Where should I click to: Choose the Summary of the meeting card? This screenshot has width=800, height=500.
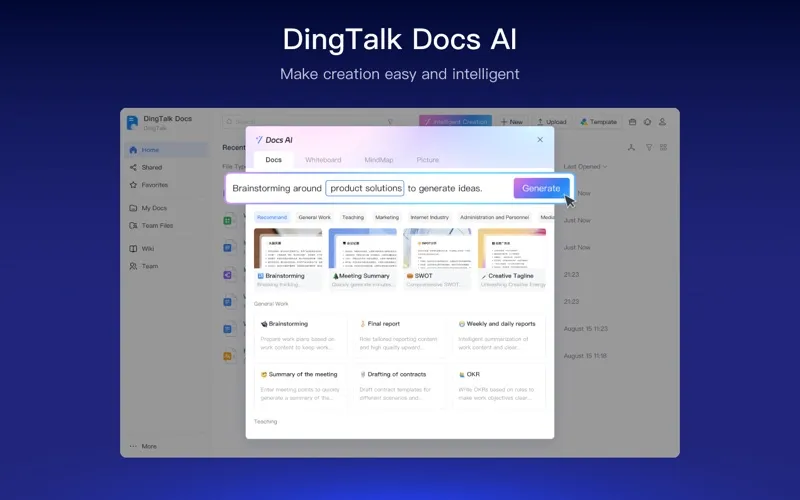pyautogui.click(x=300, y=386)
